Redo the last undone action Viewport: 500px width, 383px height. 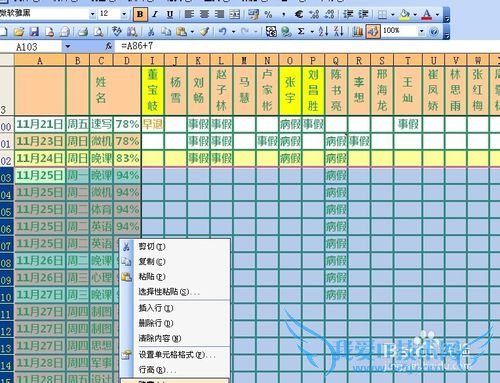coord(245,32)
